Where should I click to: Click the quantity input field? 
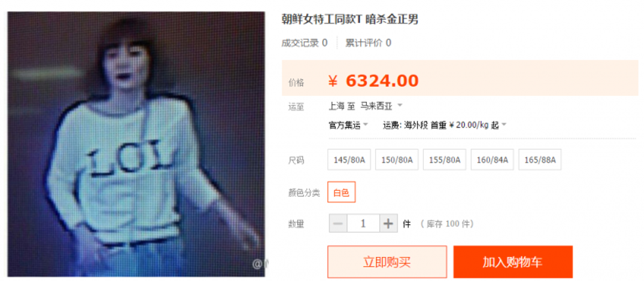(x=363, y=223)
